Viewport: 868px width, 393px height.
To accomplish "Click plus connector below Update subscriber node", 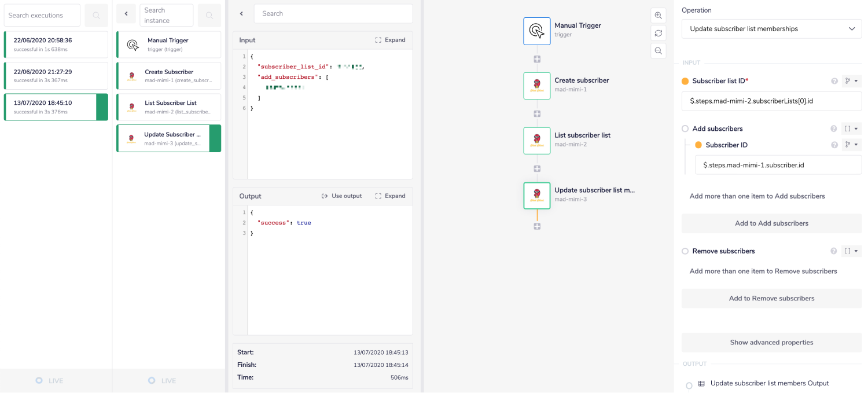I will pyautogui.click(x=537, y=226).
